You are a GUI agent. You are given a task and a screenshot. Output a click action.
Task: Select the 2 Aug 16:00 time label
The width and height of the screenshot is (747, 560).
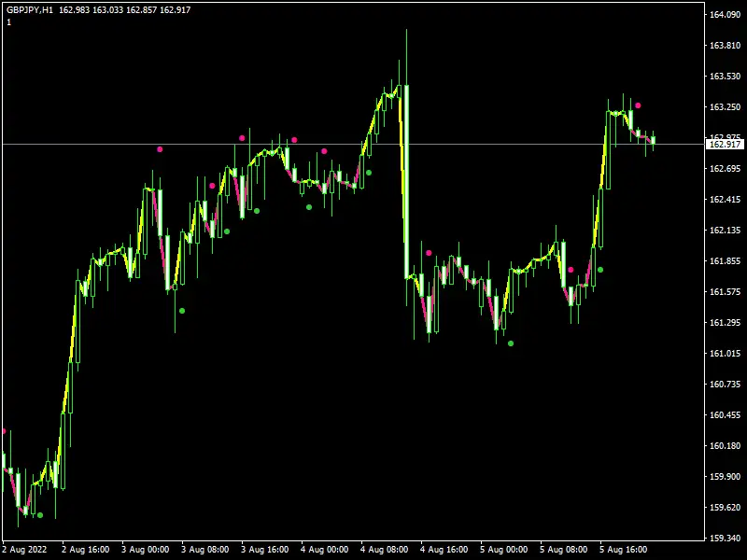click(86, 550)
